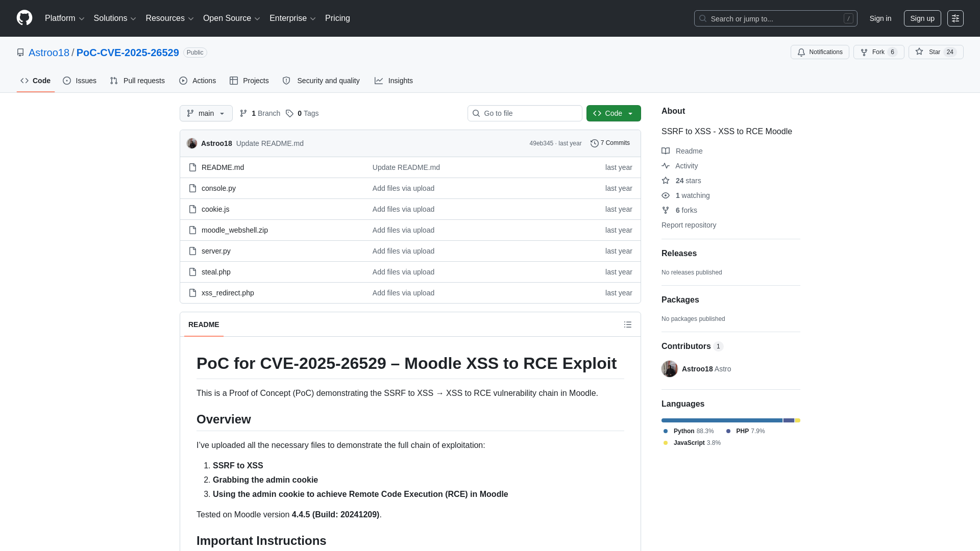This screenshot has width=980, height=551.
Task: Switch to the Issues tab
Action: point(80,81)
